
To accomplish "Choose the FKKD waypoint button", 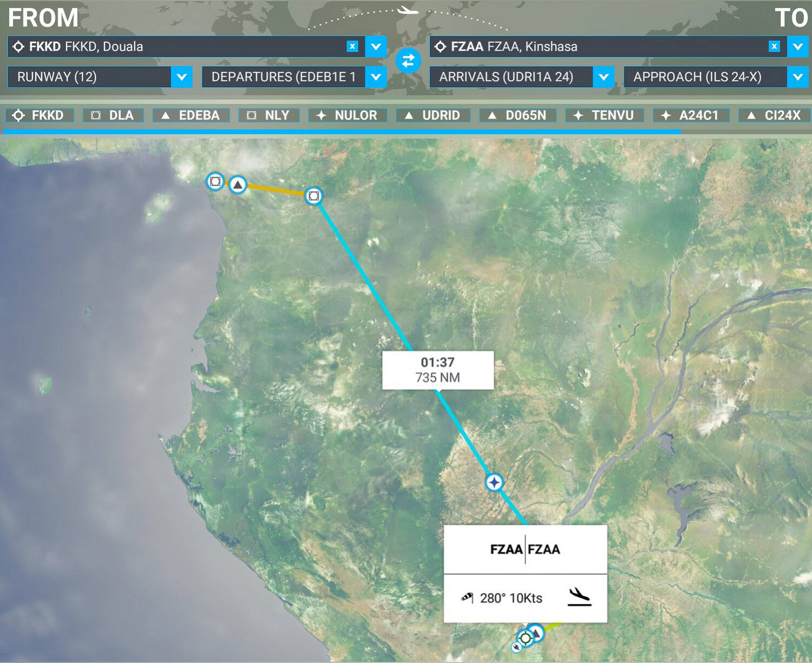I will pos(40,115).
